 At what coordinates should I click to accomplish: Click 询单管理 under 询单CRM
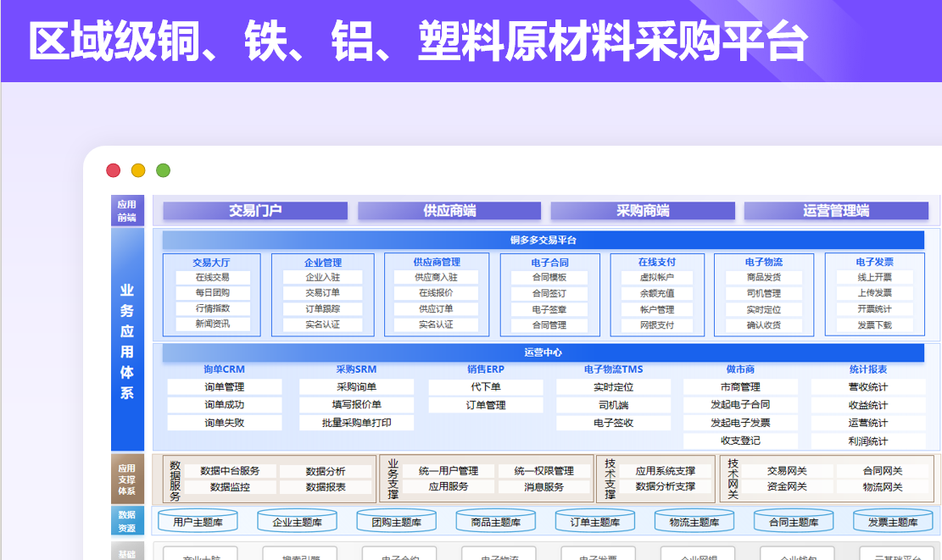click(225, 387)
